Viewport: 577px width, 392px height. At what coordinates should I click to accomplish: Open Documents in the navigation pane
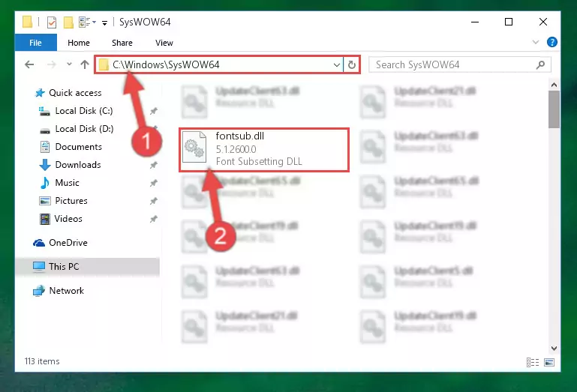tap(78, 147)
